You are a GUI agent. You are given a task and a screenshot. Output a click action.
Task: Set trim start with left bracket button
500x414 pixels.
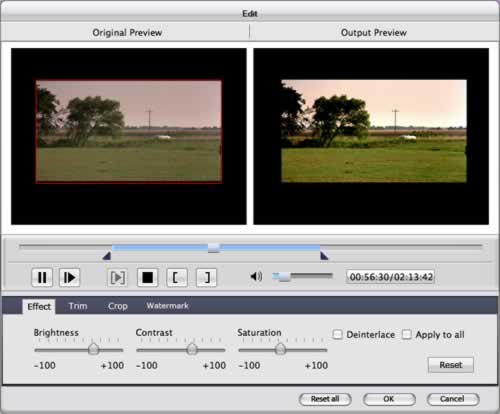[x=177, y=277]
